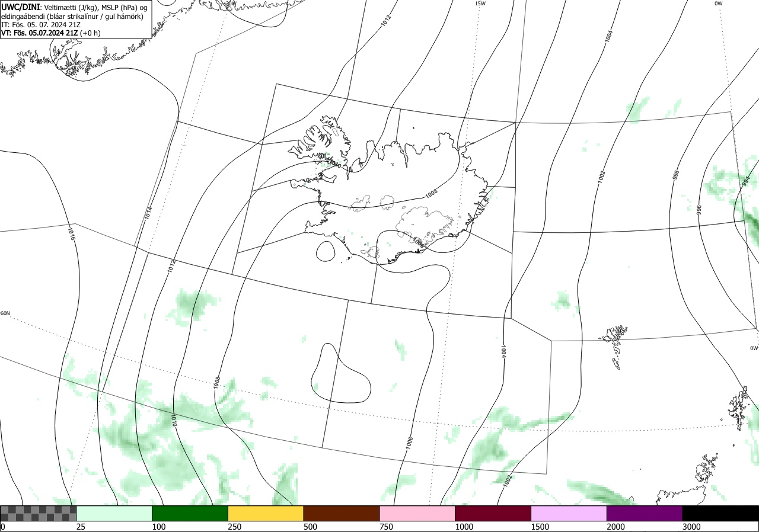Select the brown 500–750 legend swatch

pos(342,513)
